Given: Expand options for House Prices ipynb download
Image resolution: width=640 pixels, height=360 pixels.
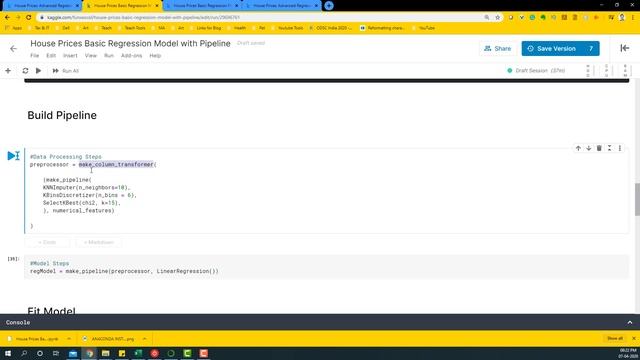Looking at the screenshot, I should (69, 339).
